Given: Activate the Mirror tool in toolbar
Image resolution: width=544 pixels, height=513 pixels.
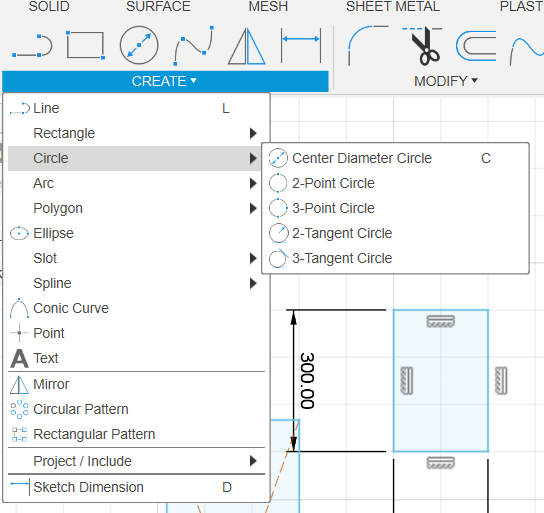Looking at the screenshot, I should pyautogui.click(x=247, y=46).
